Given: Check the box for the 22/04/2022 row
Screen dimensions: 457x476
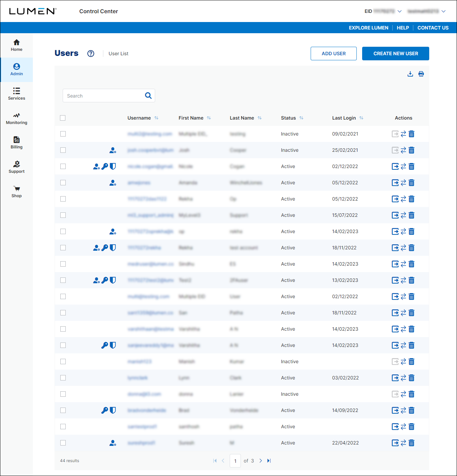Looking at the screenshot, I should coord(63,443).
